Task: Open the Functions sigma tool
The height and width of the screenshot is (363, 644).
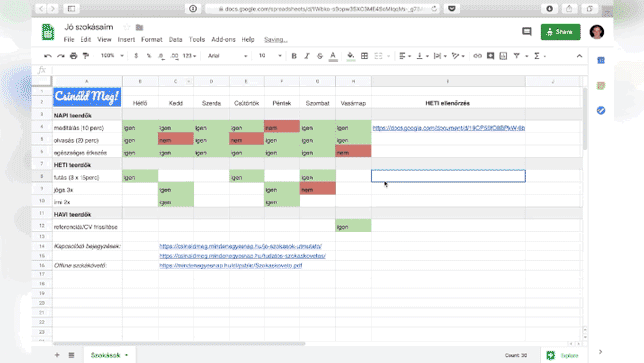Action: click(x=537, y=56)
